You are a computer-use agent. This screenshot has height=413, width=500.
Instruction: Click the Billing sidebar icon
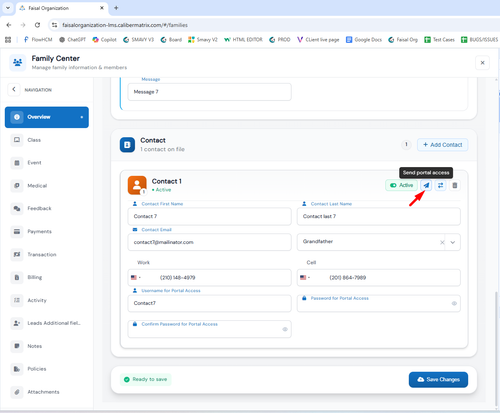point(17,277)
